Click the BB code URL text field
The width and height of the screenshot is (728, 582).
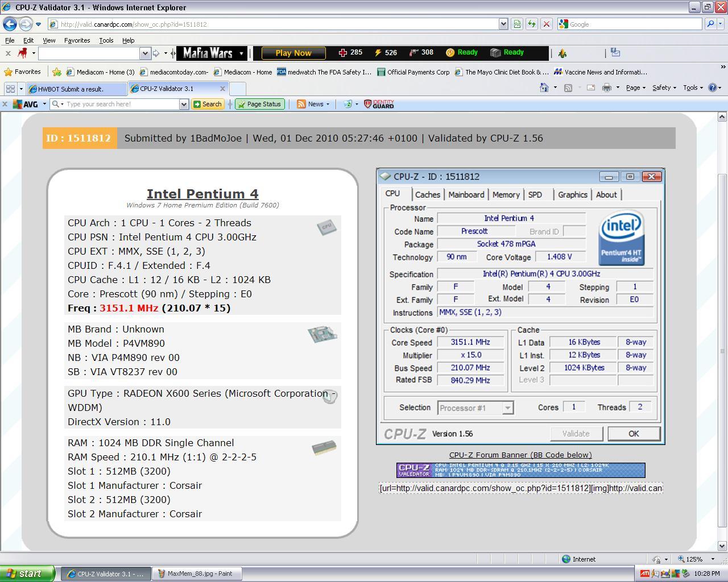[x=521, y=488]
